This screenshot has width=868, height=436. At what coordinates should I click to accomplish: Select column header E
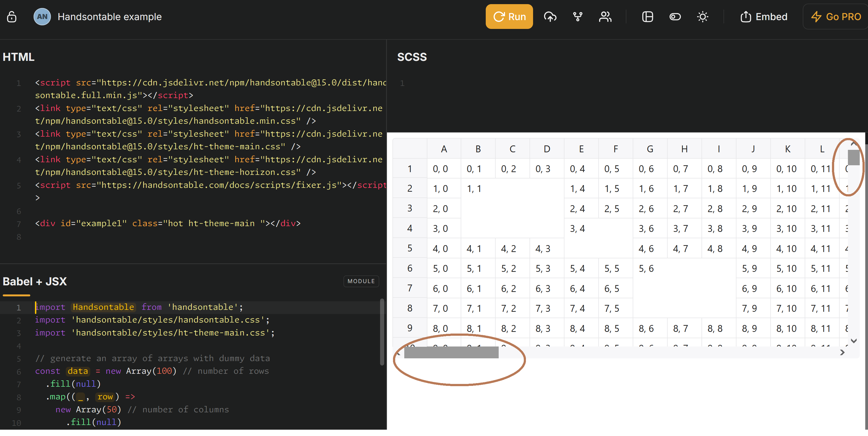pos(581,149)
